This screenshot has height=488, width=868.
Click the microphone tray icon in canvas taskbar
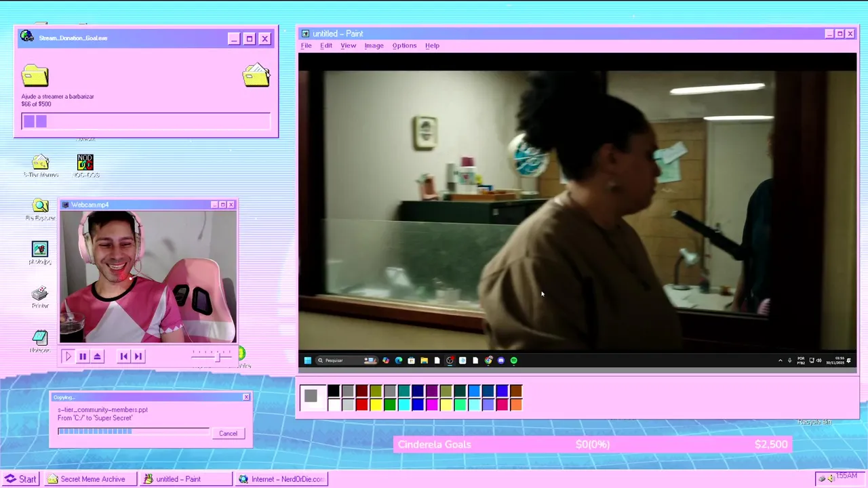coord(790,361)
